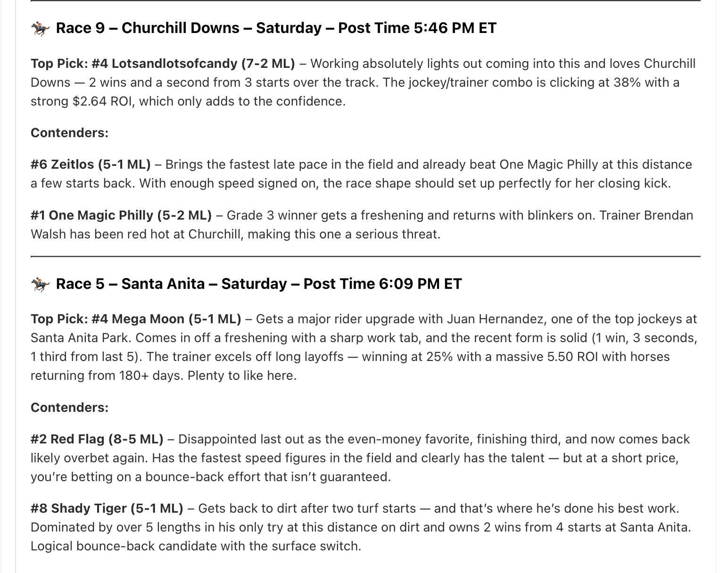
Task: Click the Contenders label under Race 5
Action: pyautogui.click(x=69, y=407)
